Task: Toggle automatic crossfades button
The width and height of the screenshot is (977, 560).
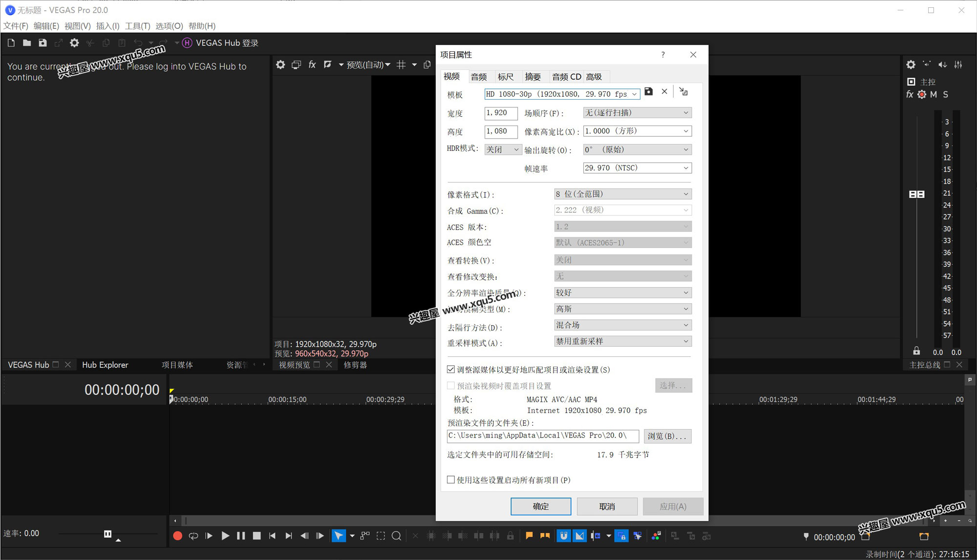Action: tap(579, 536)
